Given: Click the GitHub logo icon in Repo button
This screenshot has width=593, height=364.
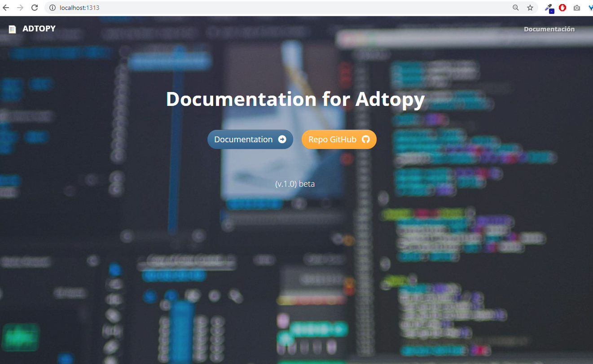Looking at the screenshot, I should (365, 140).
